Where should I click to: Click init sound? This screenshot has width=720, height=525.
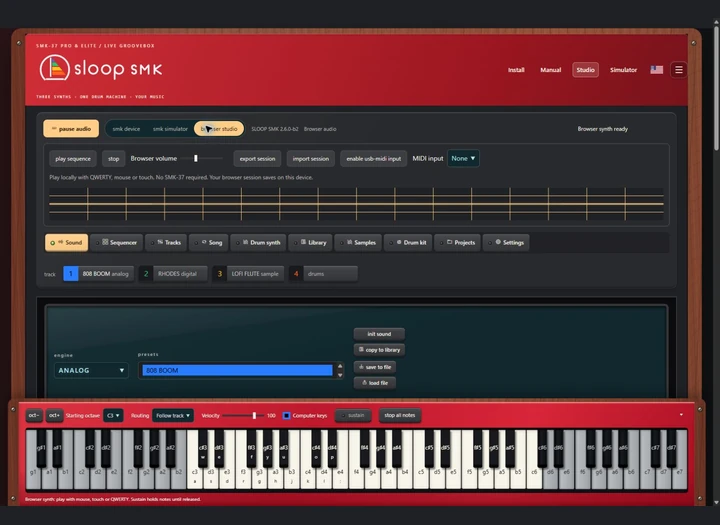(379, 334)
